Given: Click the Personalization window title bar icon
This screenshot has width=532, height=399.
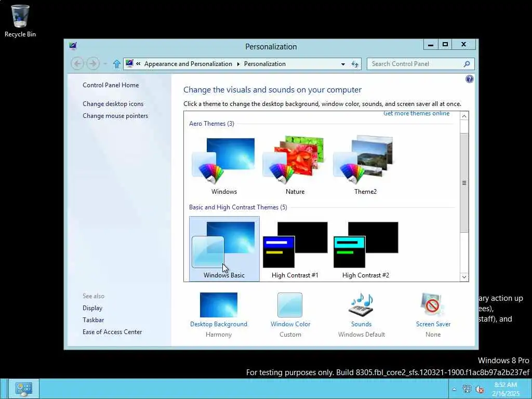Looking at the screenshot, I should (73, 46).
